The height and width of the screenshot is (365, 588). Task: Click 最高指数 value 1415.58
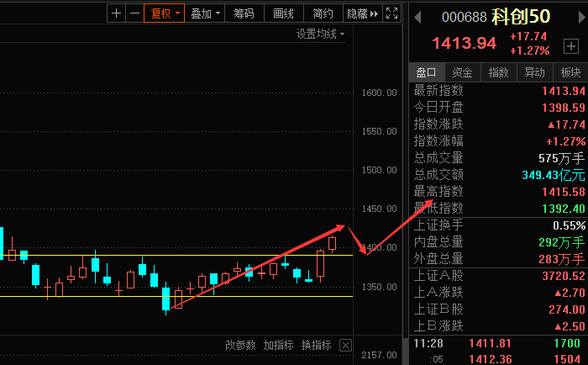pyautogui.click(x=564, y=192)
